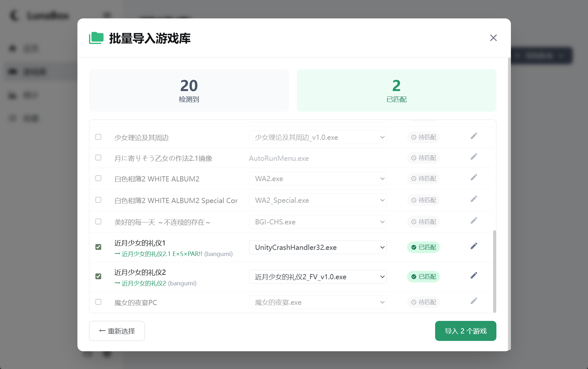Open the UnityCrashHandler32.exe dropdown

pos(317,247)
